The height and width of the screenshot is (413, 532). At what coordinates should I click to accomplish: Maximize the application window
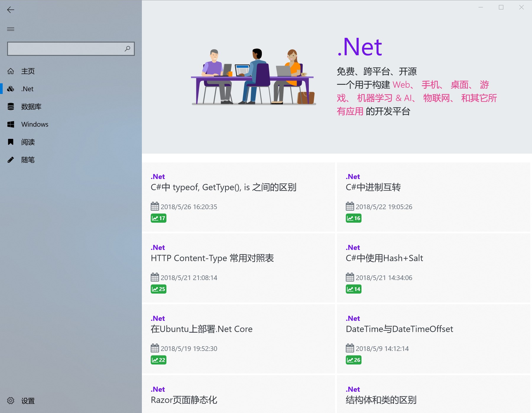point(501,7)
